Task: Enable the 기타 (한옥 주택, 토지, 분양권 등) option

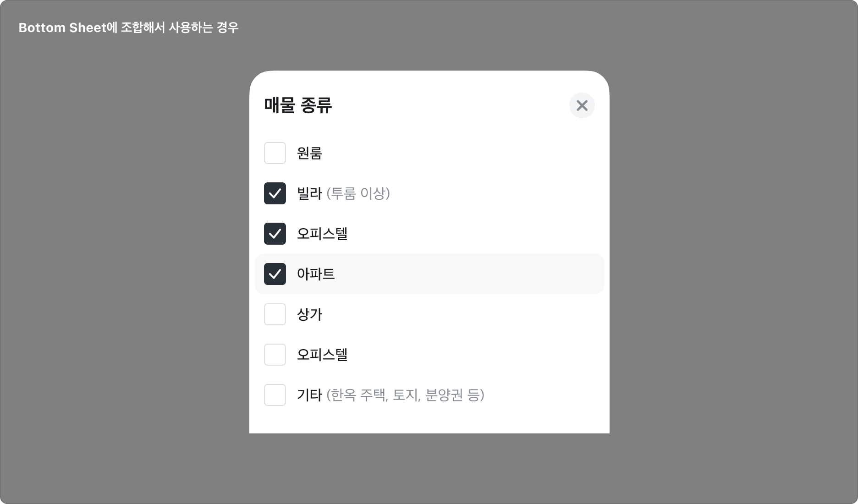Action: [275, 395]
